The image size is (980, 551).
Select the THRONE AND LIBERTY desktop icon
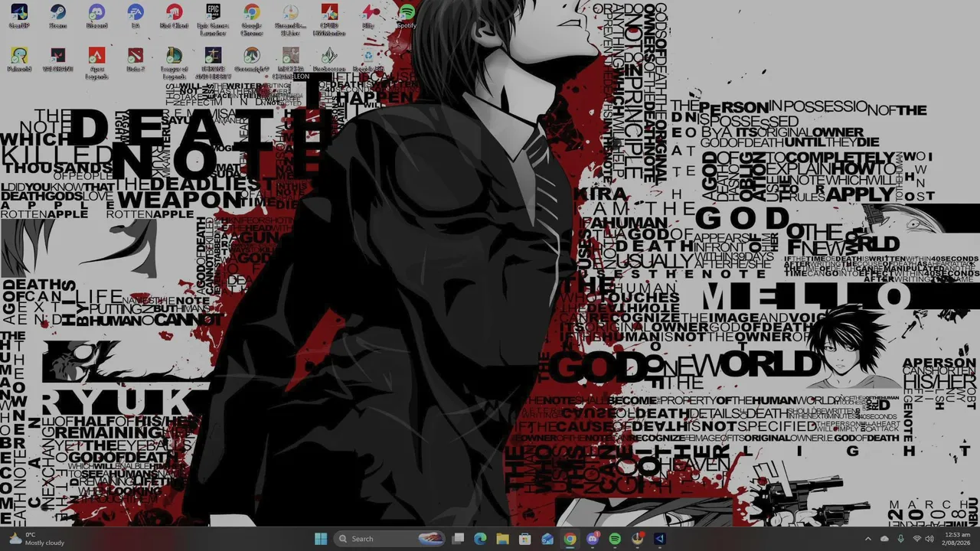[213, 64]
